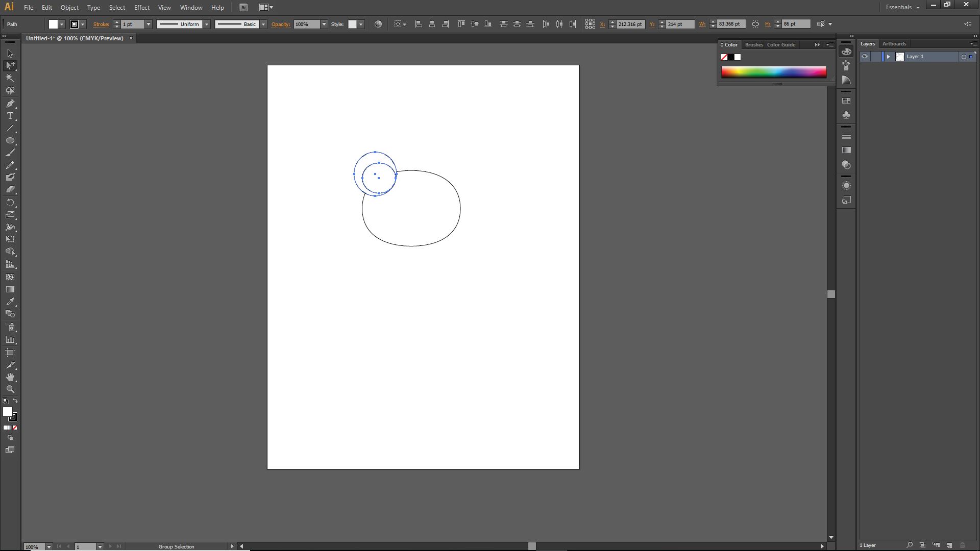The height and width of the screenshot is (551, 980).
Task: Toggle the constrain width and height link
Action: [x=755, y=24]
